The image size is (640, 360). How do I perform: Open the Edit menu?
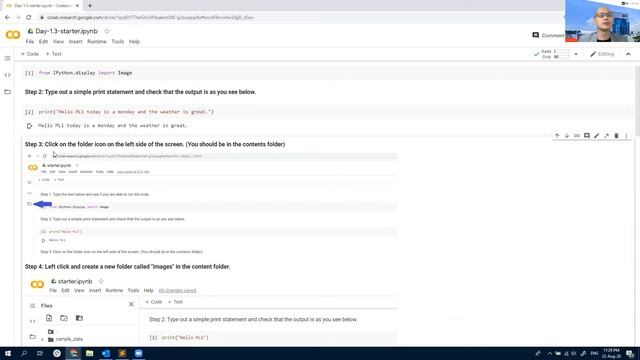pyautogui.click(x=43, y=42)
